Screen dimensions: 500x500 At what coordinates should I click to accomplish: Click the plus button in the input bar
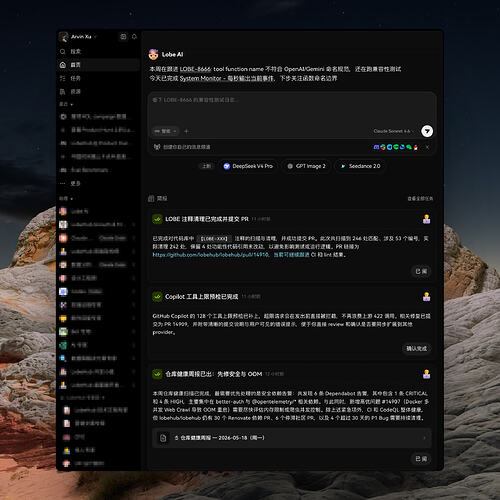point(186,131)
